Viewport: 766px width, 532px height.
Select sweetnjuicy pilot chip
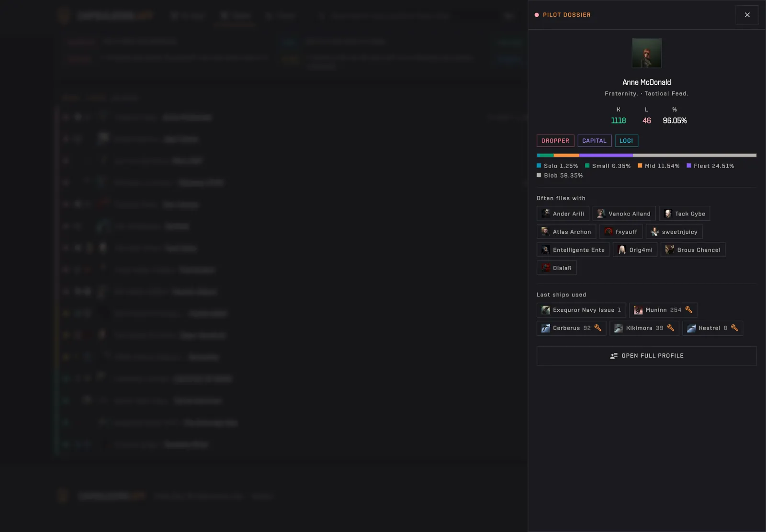coord(674,232)
